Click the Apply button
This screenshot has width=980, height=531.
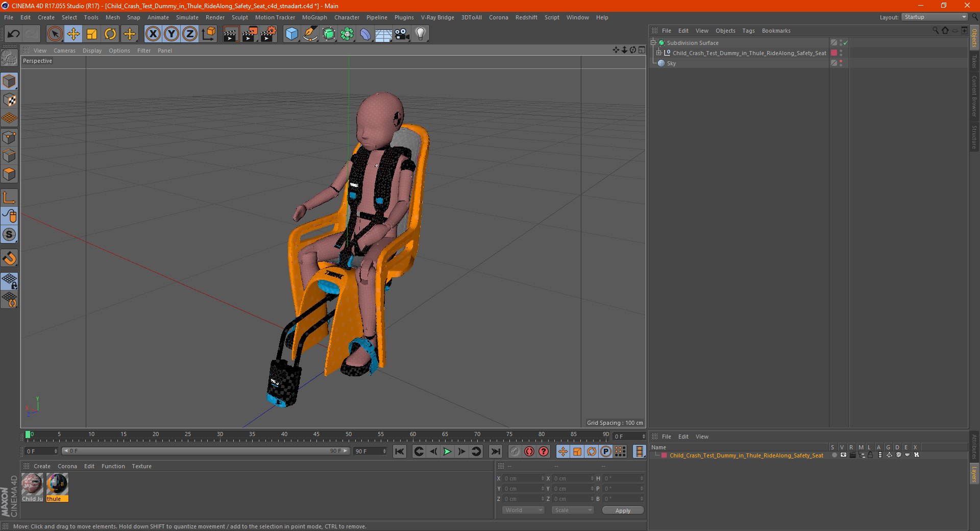[623, 511]
